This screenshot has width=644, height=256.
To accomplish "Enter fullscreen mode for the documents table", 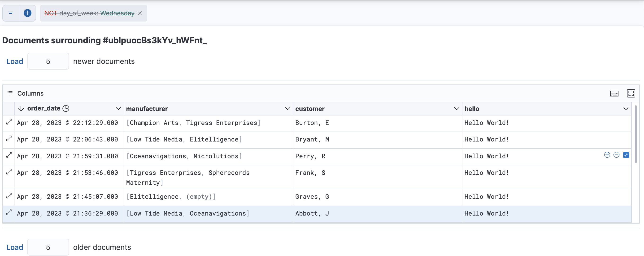I will 631,93.
